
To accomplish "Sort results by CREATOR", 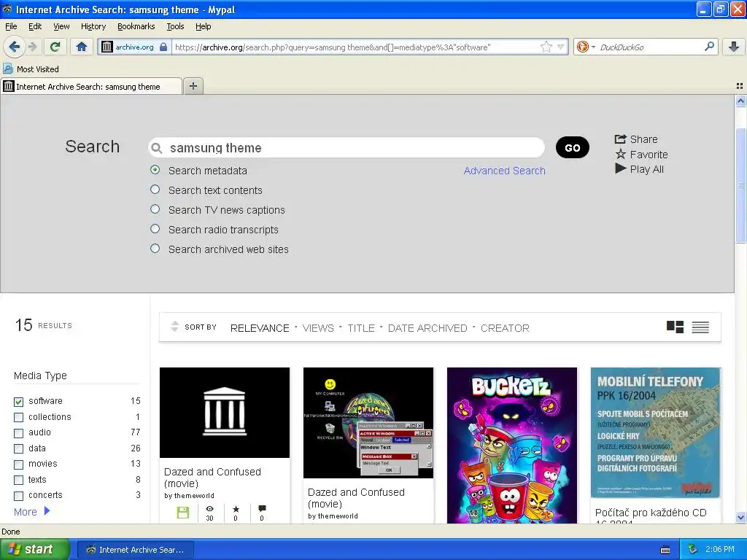I will click(x=505, y=328).
